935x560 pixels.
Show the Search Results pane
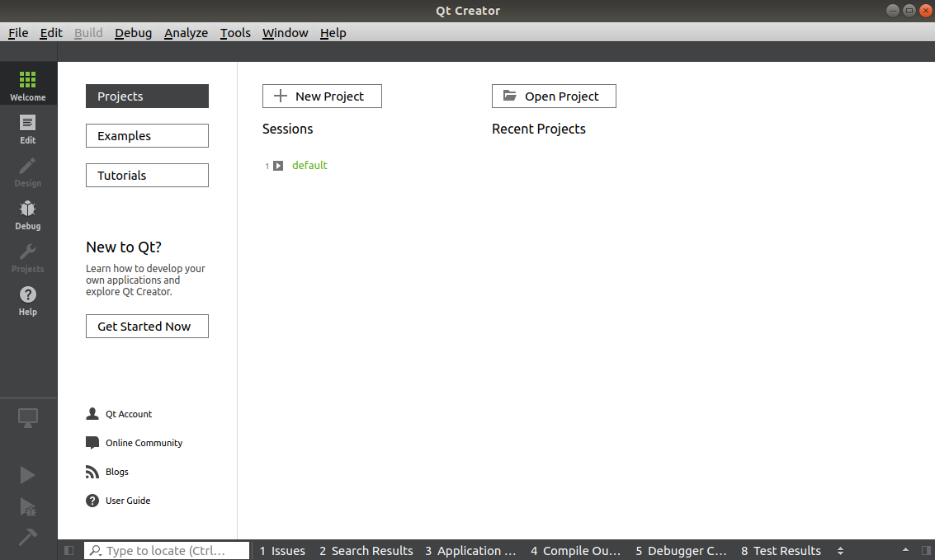click(366, 550)
